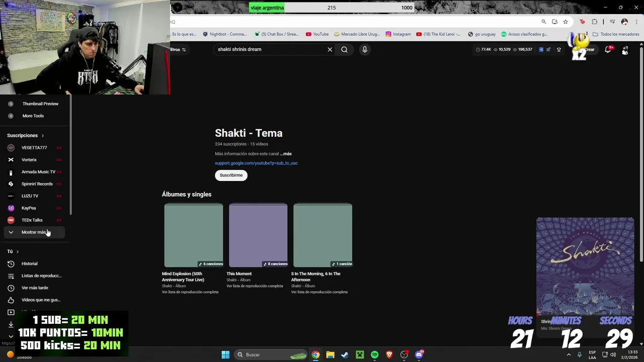Open Chrome media control icon
Viewport: 644px width, 362px height.
click(612, 22)
